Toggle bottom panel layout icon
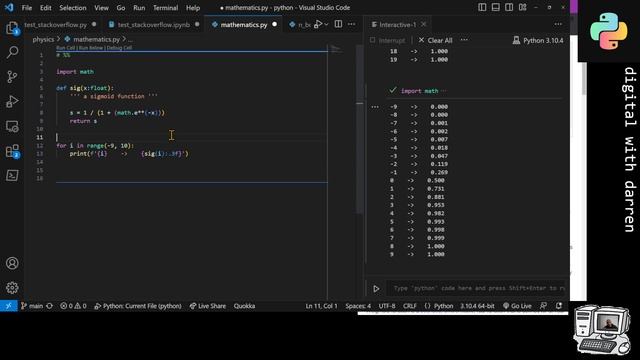Screen dimensions: 640x360 point(496,7)
